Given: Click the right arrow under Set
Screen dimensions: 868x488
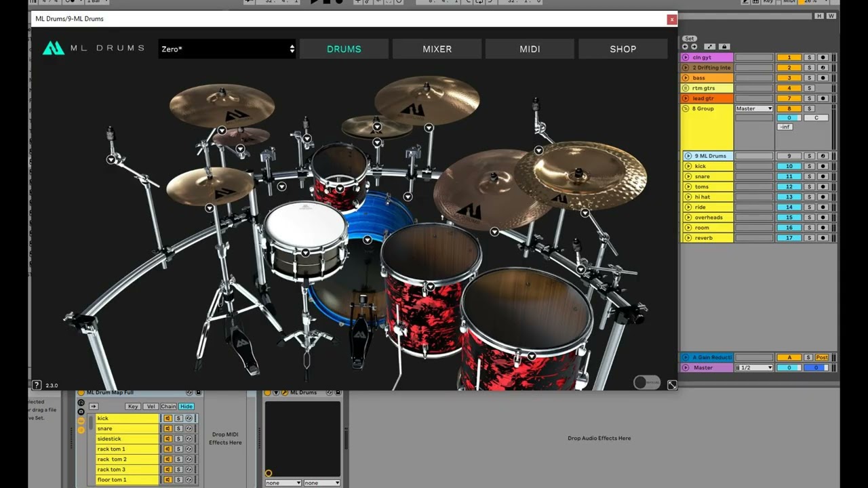Looking at the screenshot, I should click(x=692, y=47).
